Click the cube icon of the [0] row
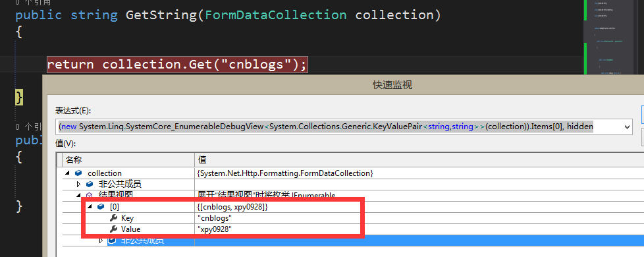Screen dimensions: 644x257 (x=101, y=207)
